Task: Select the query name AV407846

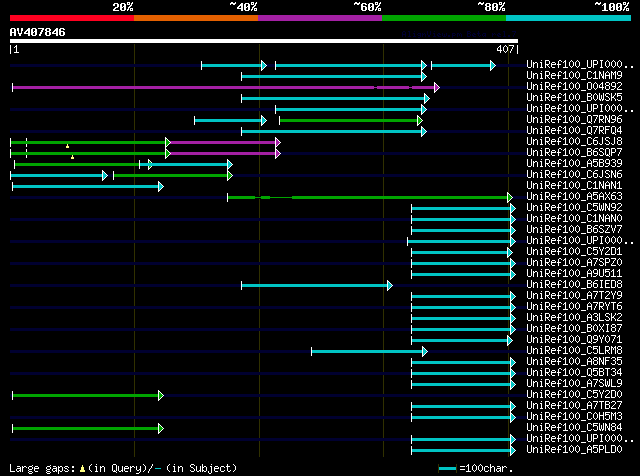Action: coord(38,32)
